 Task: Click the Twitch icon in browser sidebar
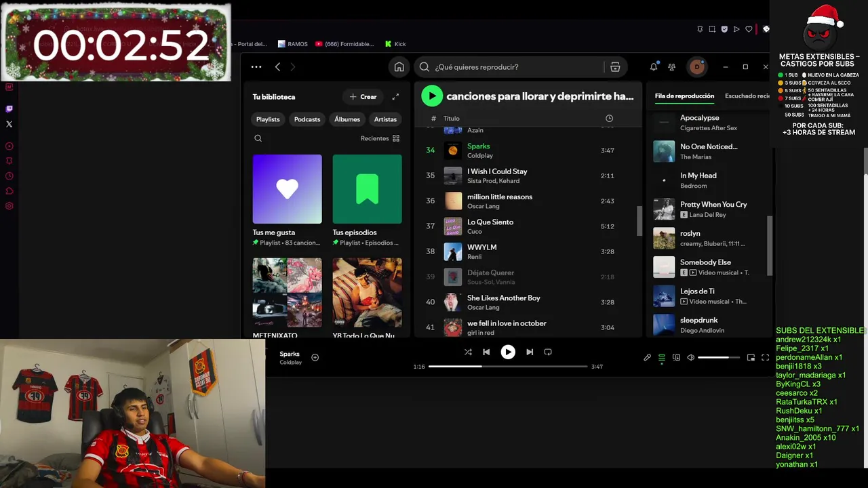[9, 108]
